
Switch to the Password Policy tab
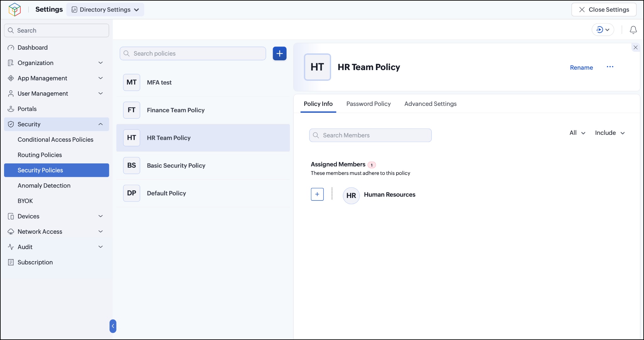(x=368, y=104)
